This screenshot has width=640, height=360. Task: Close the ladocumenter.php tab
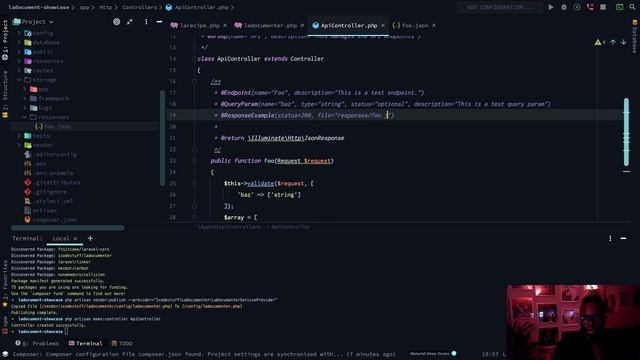302,25
